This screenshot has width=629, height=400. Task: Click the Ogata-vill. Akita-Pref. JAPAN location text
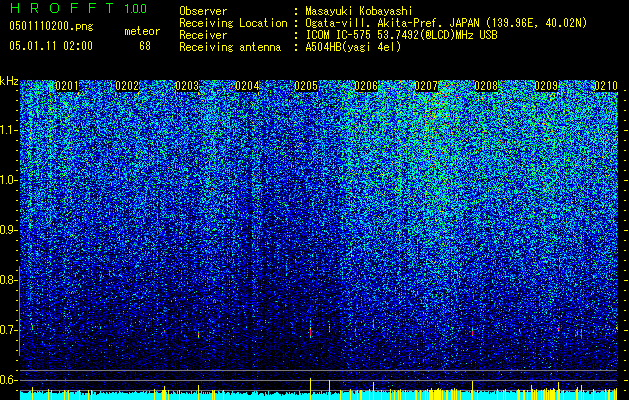[x=446, y=23]
